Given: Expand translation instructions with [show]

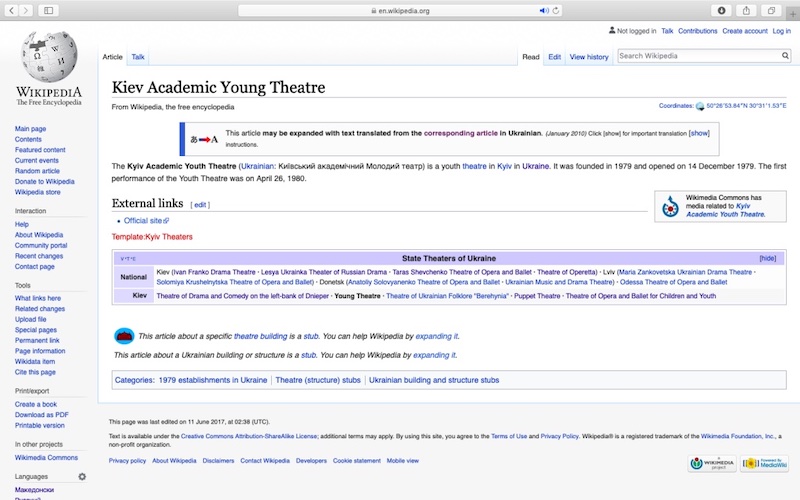Looking at the screenshot, I should pyautogui.click(x=699, y=133).
